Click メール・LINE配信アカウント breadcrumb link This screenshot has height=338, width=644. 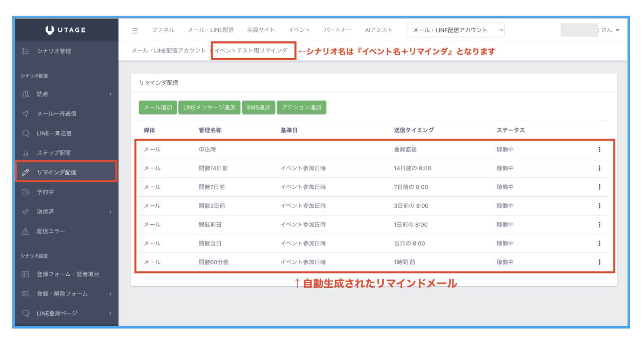pyautogui.click(x=168, y=51)
